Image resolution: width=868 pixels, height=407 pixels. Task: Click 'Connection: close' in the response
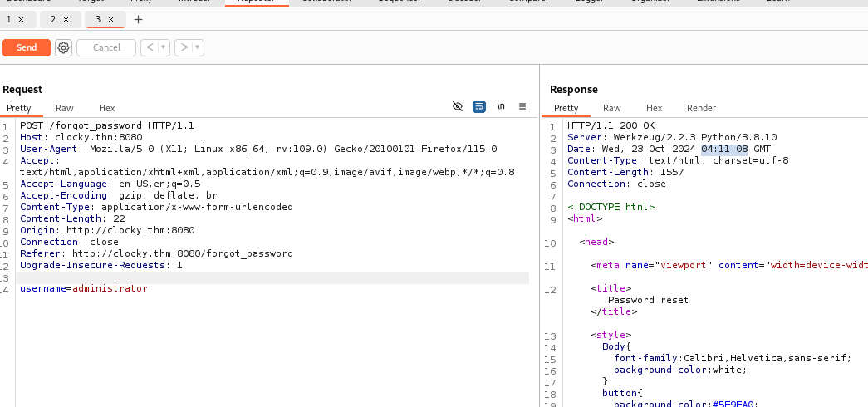(616, 184)
